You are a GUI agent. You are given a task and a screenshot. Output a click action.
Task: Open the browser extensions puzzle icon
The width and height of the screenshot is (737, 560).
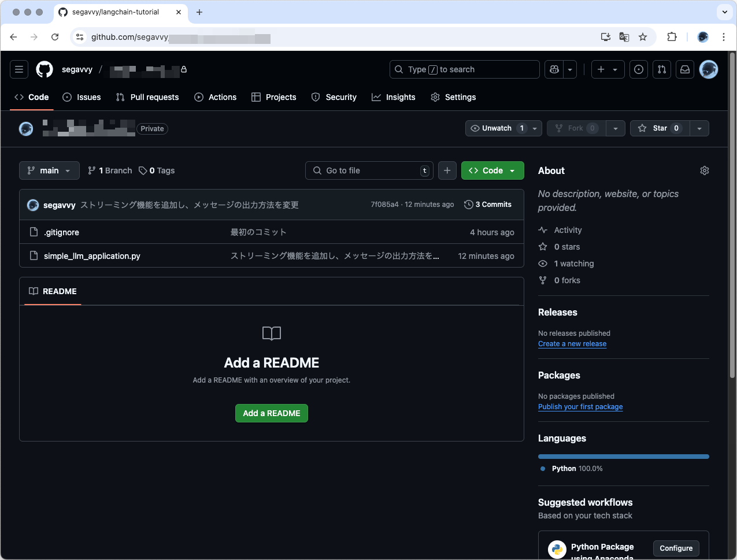[x=672, y=37]
